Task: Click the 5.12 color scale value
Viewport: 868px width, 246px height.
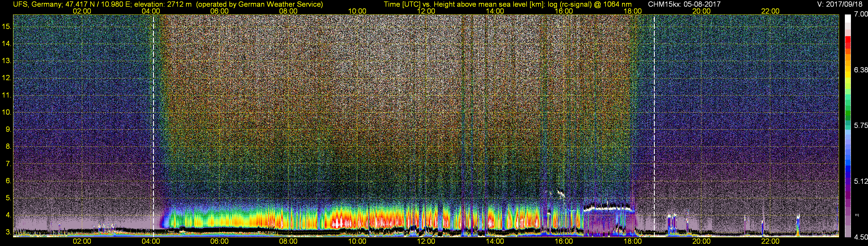Action: (x=860, y=181)
